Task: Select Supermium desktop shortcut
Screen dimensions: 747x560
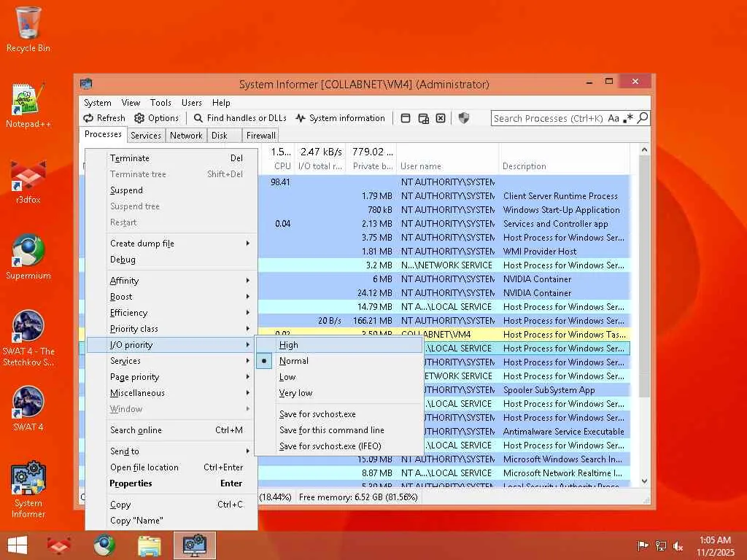Action: (28, 257)
